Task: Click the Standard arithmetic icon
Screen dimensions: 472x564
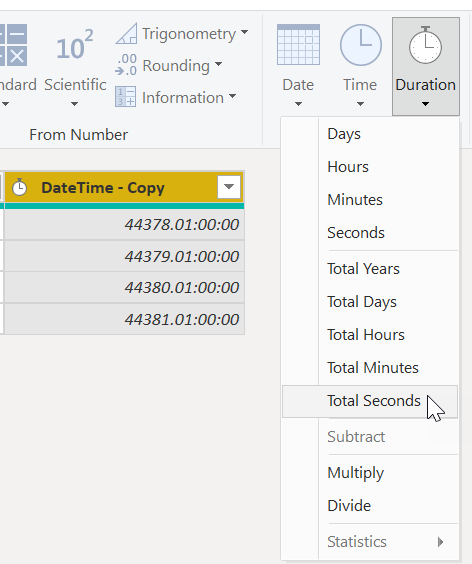Action: (x=13, y=45)
